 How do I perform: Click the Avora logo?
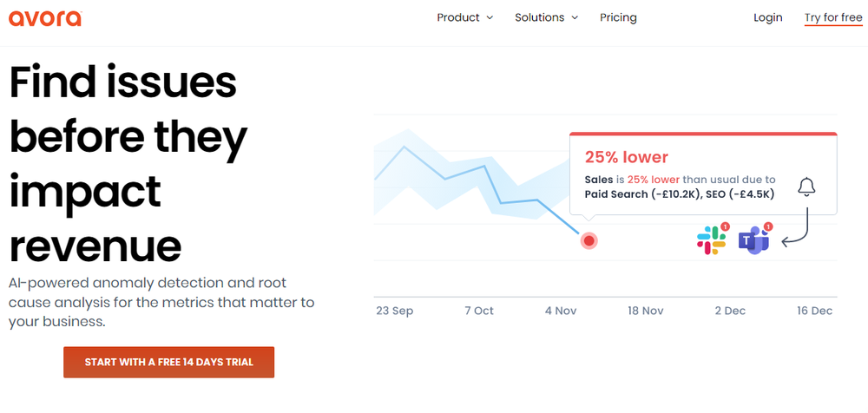[x=45, y=17]
